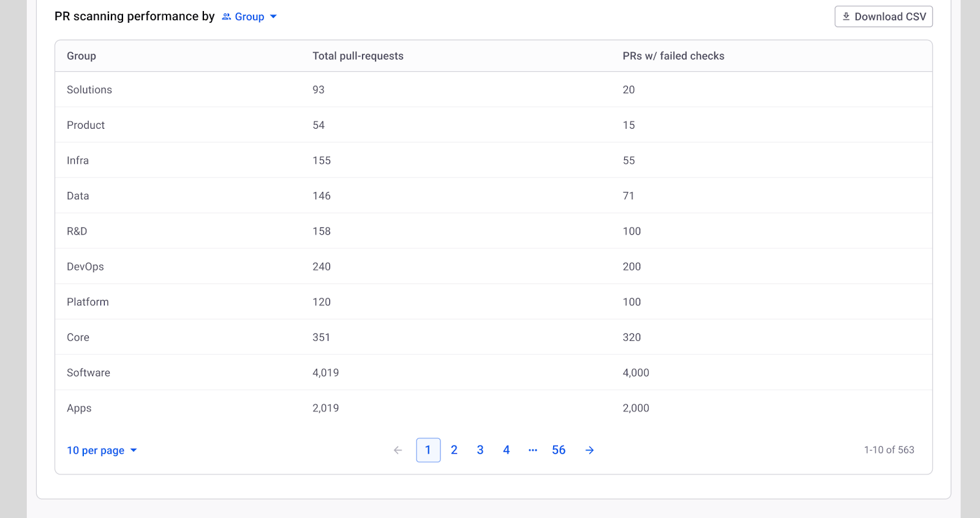The width and height of the screenshot is (980, 518).
Task: Jump to page 3
Action: (480, 450)
